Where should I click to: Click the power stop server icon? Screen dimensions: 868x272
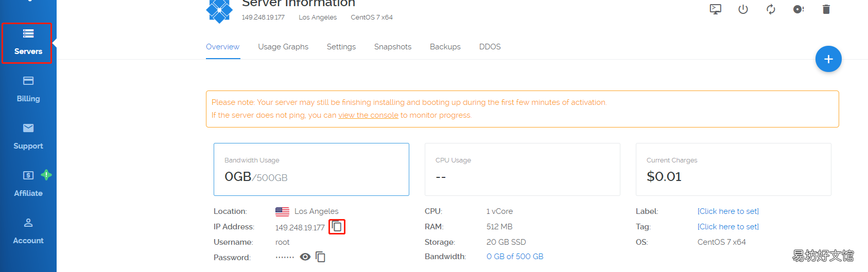pos(743,9)
